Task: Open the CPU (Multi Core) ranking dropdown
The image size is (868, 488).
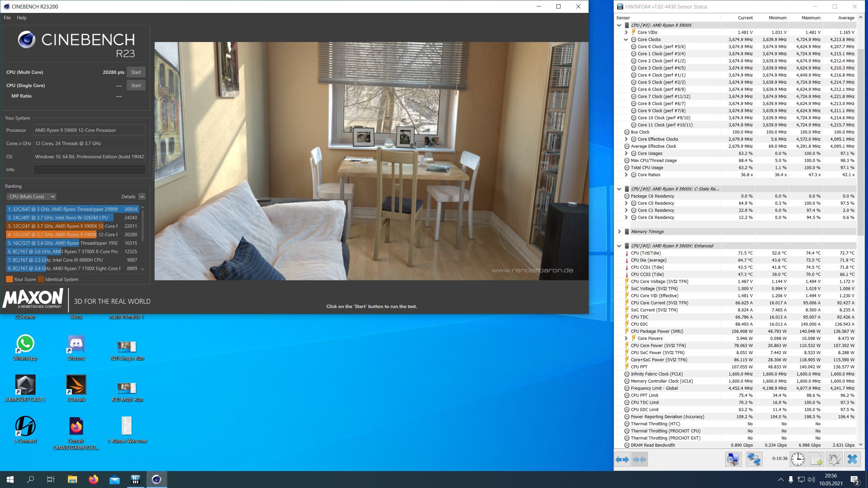Action: coord(31,197)
